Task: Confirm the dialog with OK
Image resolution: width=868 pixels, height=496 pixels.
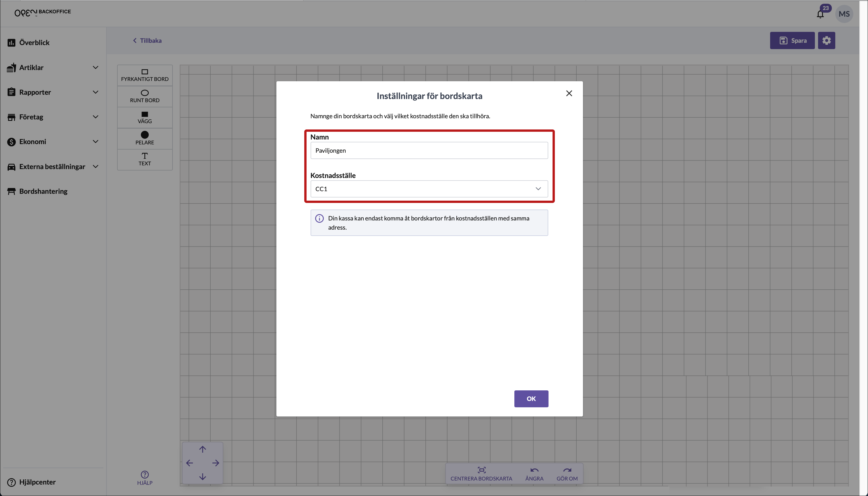Action: (531, 399)
